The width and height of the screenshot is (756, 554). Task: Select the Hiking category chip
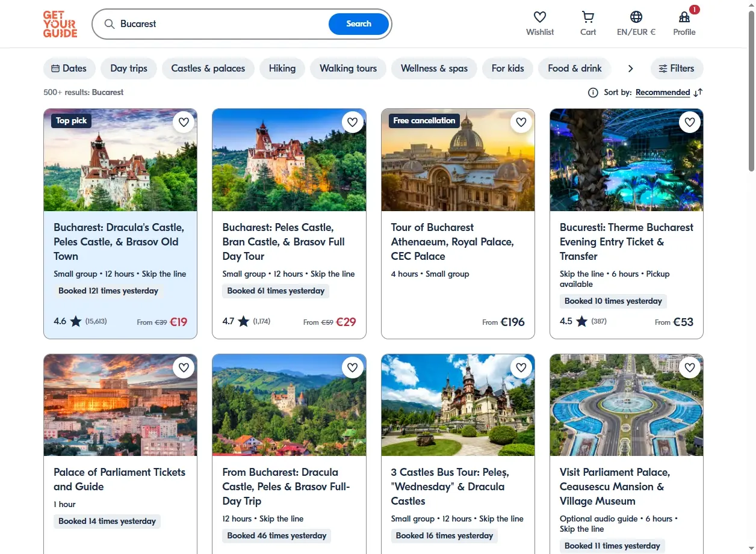coord(282,69)
